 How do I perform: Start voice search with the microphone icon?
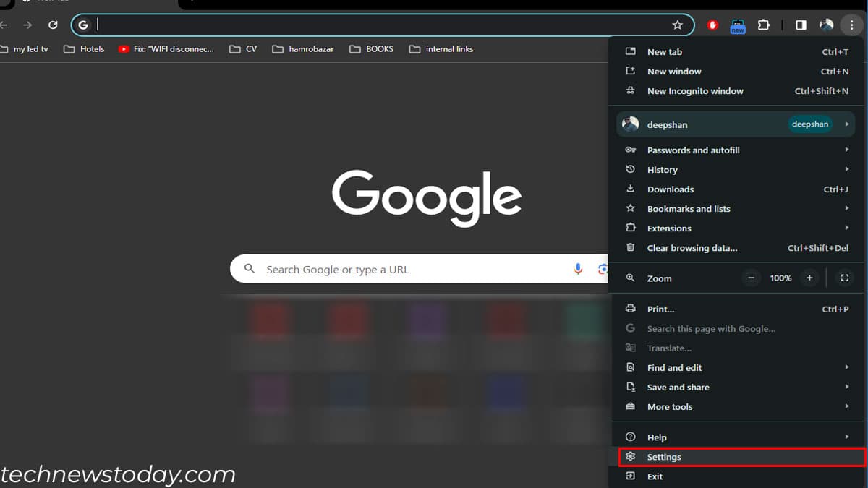[x=577, y=269]
